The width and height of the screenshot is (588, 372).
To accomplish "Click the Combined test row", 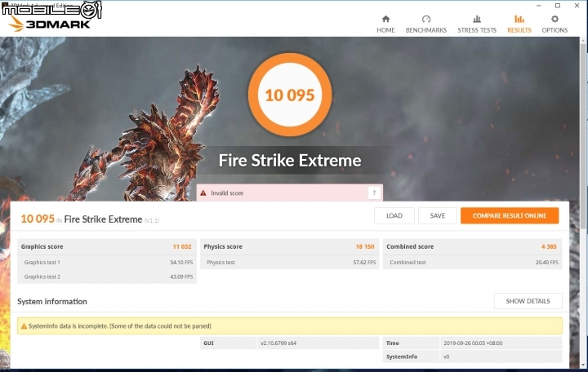I will click(473, 262).
